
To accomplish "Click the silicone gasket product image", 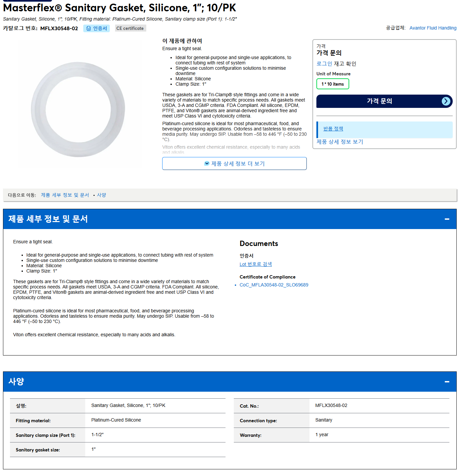I will (x=78, y=109).
